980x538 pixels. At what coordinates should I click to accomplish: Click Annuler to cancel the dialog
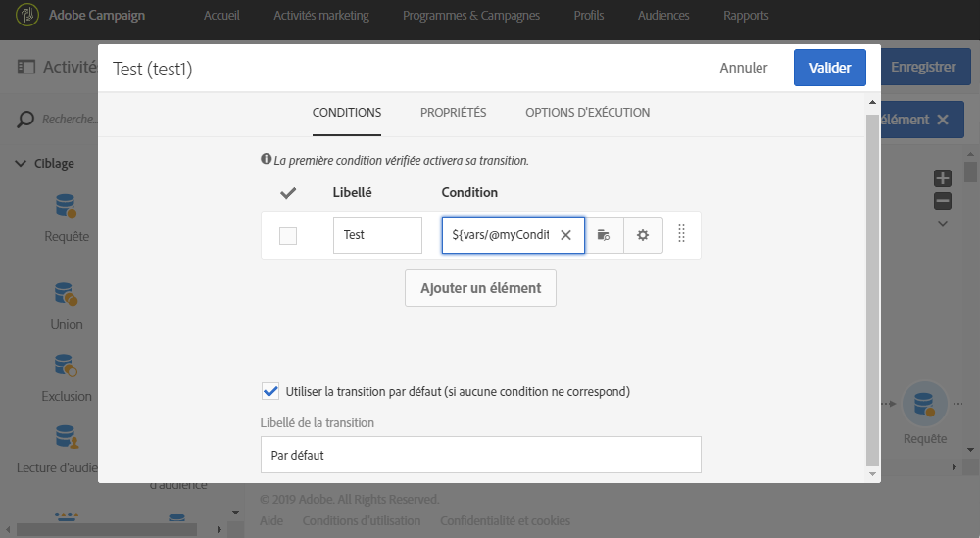[x=744, y=68]
